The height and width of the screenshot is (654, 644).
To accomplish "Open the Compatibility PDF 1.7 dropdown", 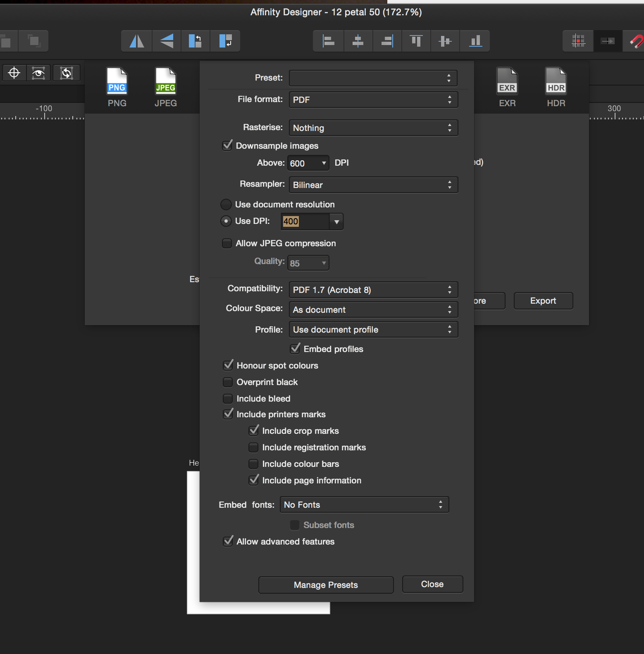I will (373, 290).
